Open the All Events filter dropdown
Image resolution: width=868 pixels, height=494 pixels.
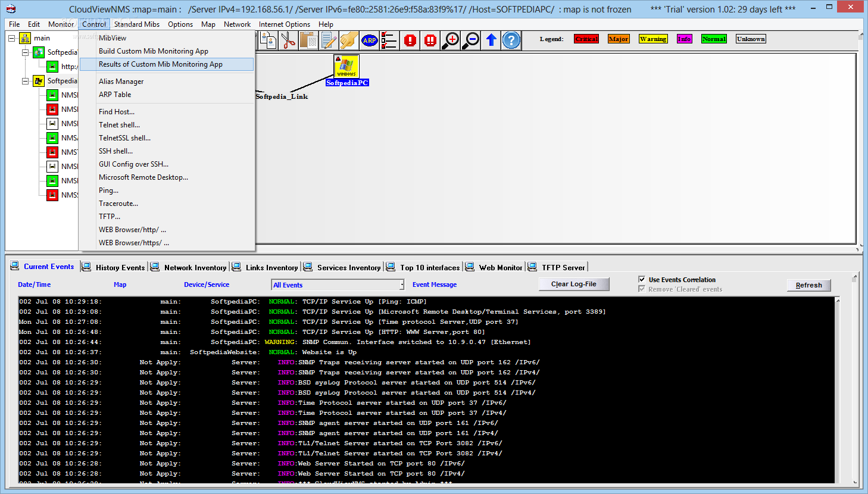click(338, 285)
